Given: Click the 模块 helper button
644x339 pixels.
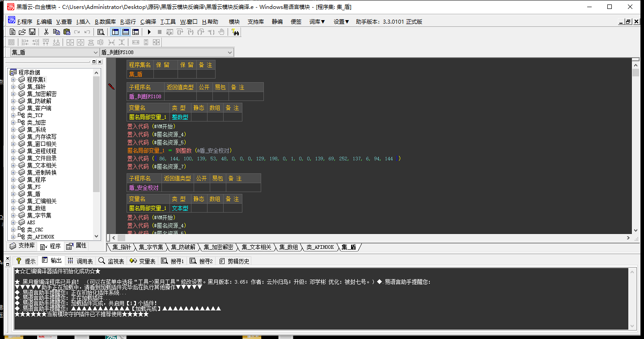Looking at the screenshot, I should click(x=234, y=21).
